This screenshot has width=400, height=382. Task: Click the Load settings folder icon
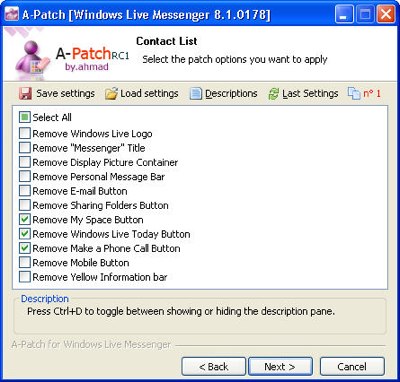[111, 94]
